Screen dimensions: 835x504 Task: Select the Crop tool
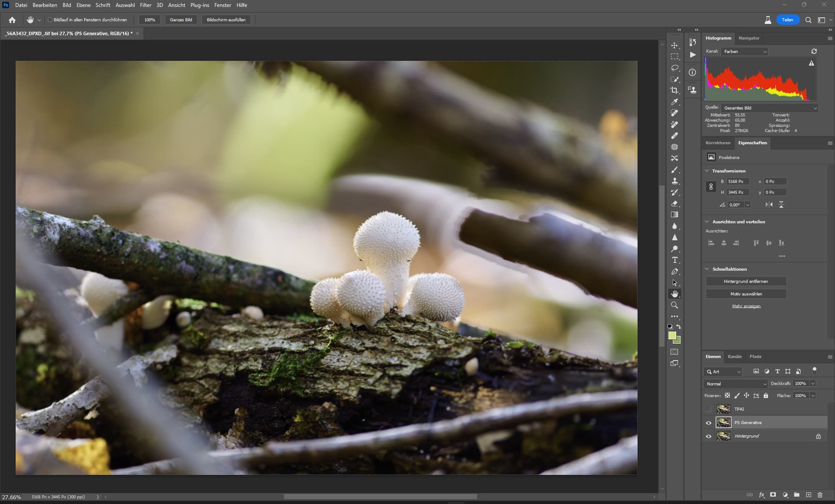675,90
